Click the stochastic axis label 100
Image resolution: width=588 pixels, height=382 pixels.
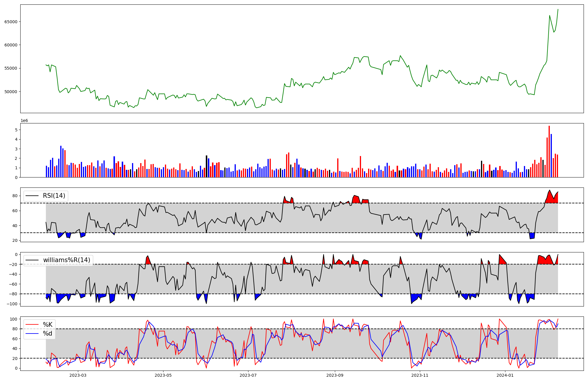tap(14, 319)
